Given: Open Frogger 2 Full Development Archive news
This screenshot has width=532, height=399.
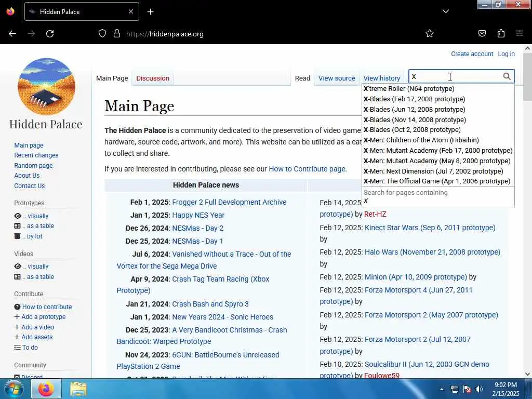Looking at the screenshot, I should tap(229, 202).
